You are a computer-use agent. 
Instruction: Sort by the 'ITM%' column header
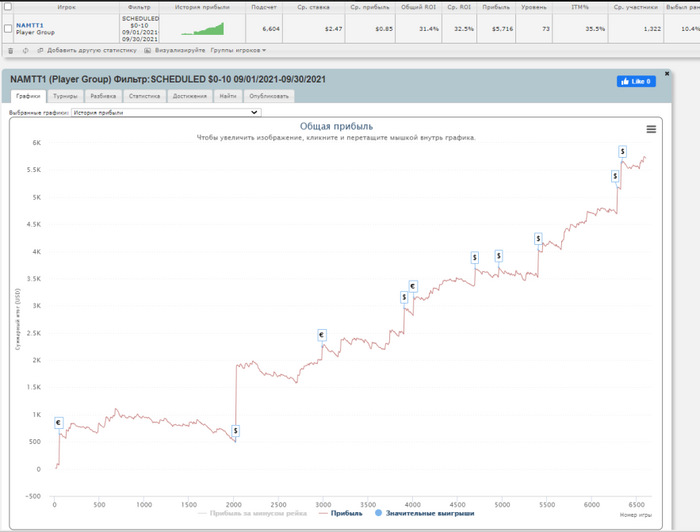point(580,7)
